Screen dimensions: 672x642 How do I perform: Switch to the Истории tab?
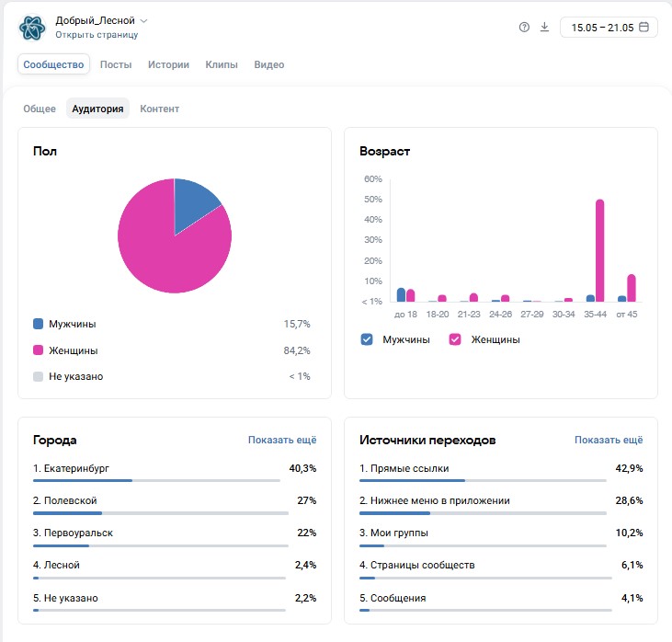(x=168, y=64)
